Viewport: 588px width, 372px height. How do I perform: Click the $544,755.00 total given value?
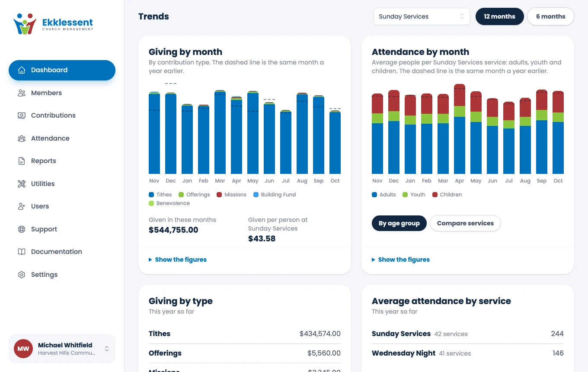[x=173, y=230]
